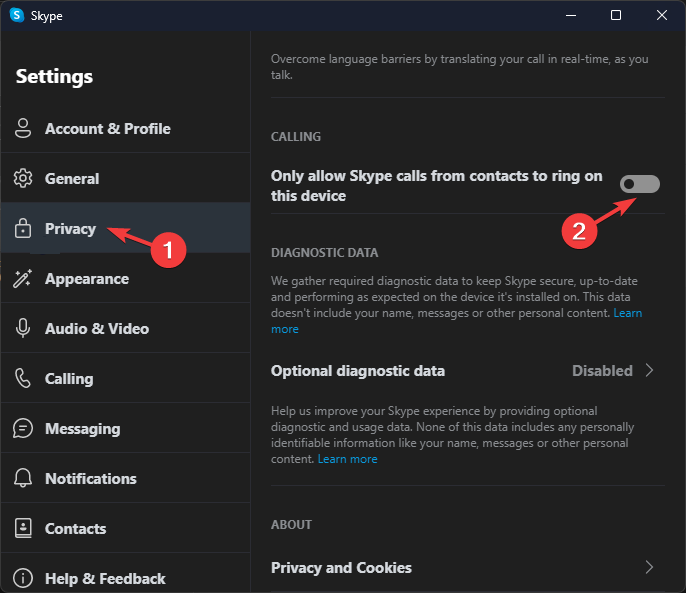Expand Optional diagnostic data chevron

click(x=650, y=371)
